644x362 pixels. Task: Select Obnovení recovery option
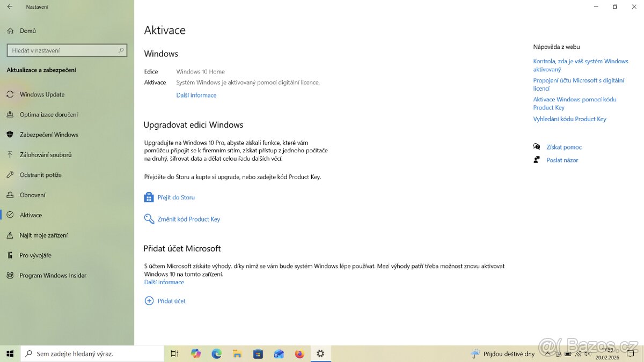pyautogui.click(x=32, y=195)
